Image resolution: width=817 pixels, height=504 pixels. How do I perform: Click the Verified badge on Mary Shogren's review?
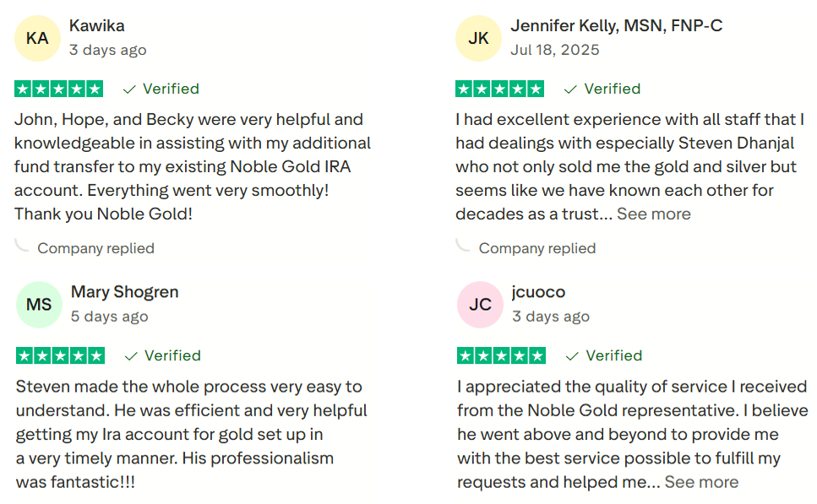(x=163, y=355)
